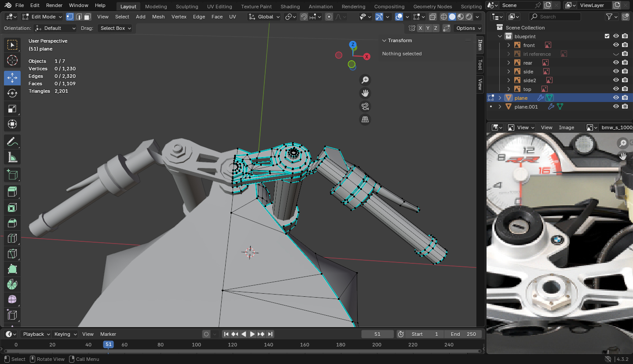Uncheck the blueprint collection exclude checkbox
Viewport: 633px width, 364px height.
coord(607,36)
